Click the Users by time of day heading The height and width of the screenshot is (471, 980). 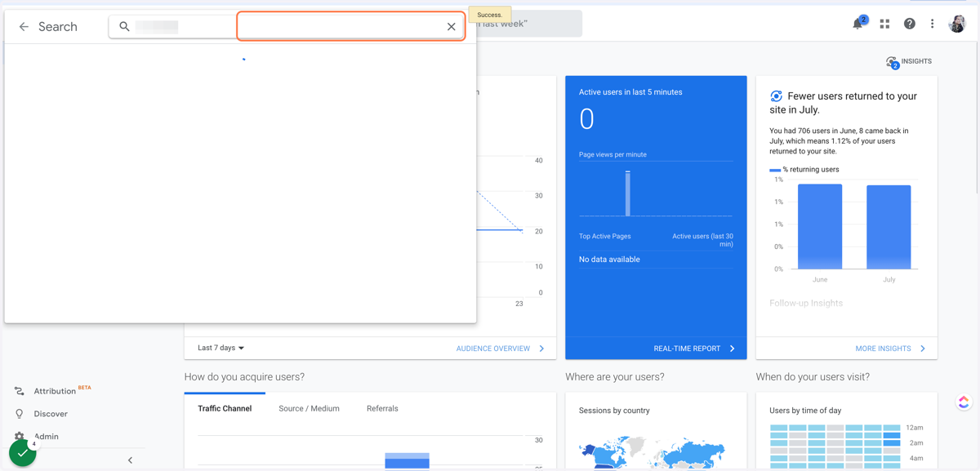click(x=805, y=411)
